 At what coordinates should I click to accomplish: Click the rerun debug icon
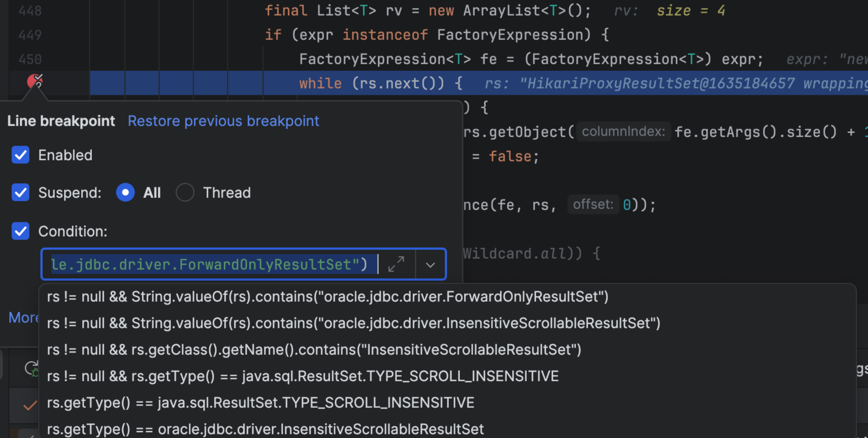click(31, 368)
